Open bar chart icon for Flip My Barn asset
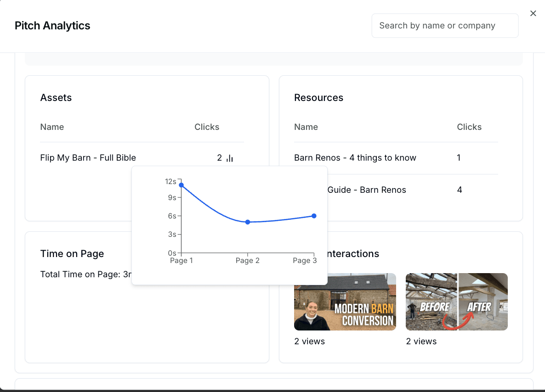 pos(230,158)
